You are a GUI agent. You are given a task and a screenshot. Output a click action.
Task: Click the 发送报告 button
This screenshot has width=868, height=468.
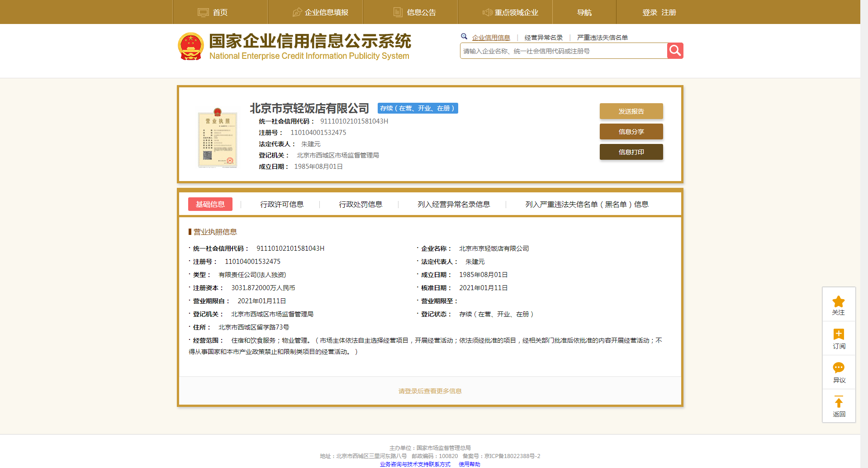click(x=631, y=111)
